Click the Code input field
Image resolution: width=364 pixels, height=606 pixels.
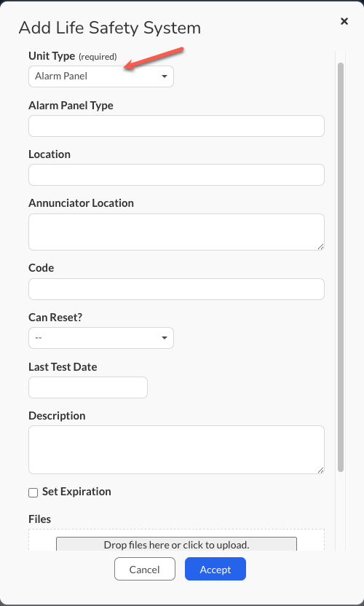click(x=176, y=289)
